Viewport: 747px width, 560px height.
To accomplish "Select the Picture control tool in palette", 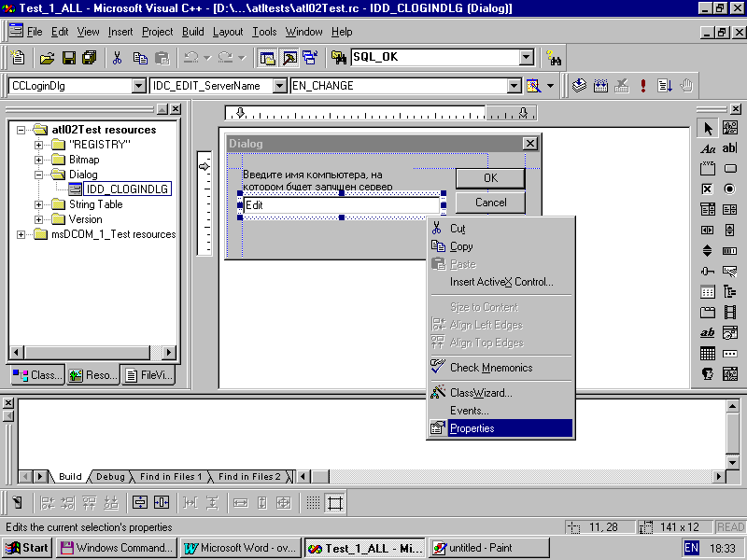I will coord(729,128).
